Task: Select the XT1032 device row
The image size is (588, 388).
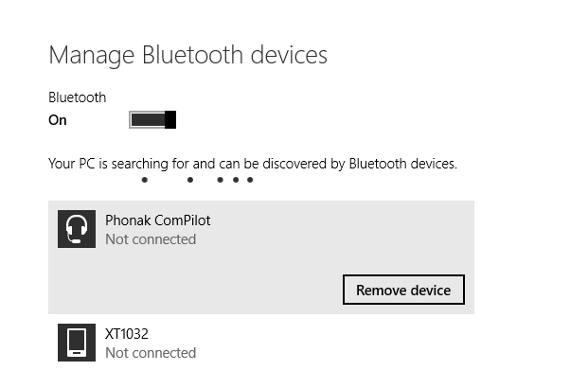Action: pos(261,343)
